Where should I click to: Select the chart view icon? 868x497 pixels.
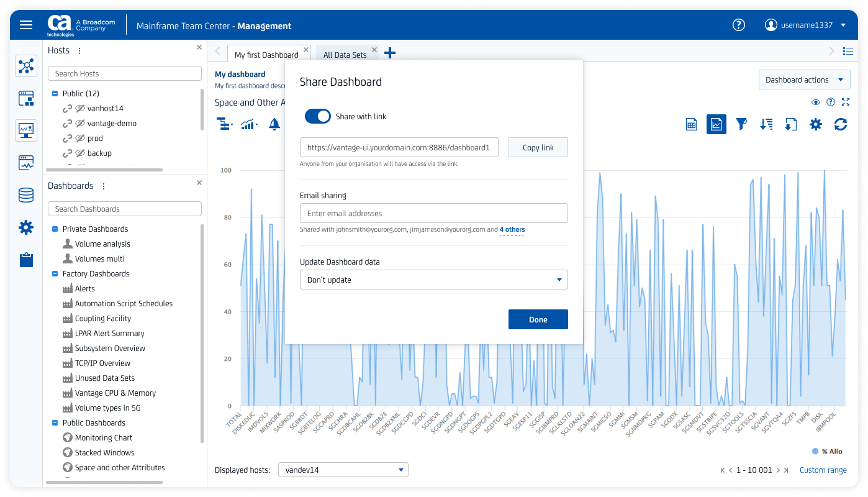pos(717,124)
